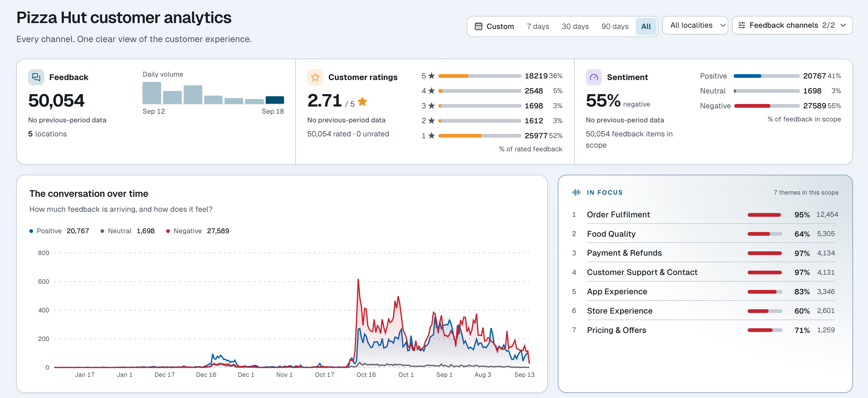Select the 30 days range tab
The width and height of the screenshot is (868, 398).
coord(575,26)
